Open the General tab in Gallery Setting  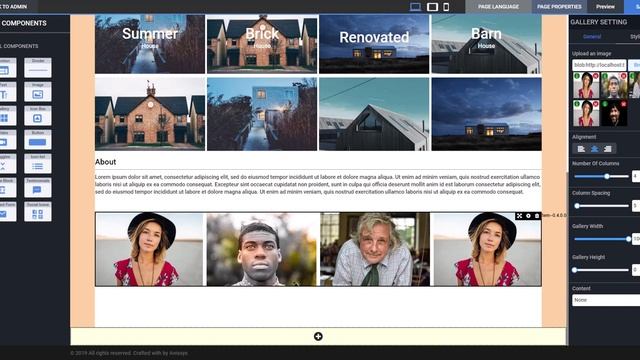point(592,37)
